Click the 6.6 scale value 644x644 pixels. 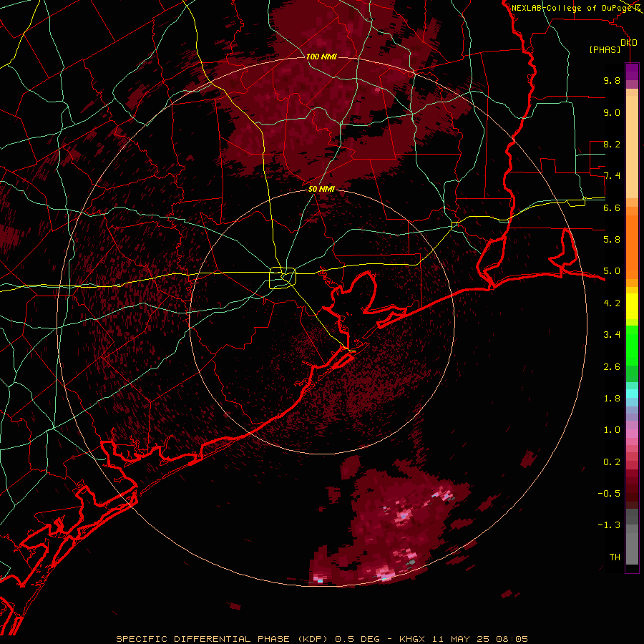click(x=612, y=208)
